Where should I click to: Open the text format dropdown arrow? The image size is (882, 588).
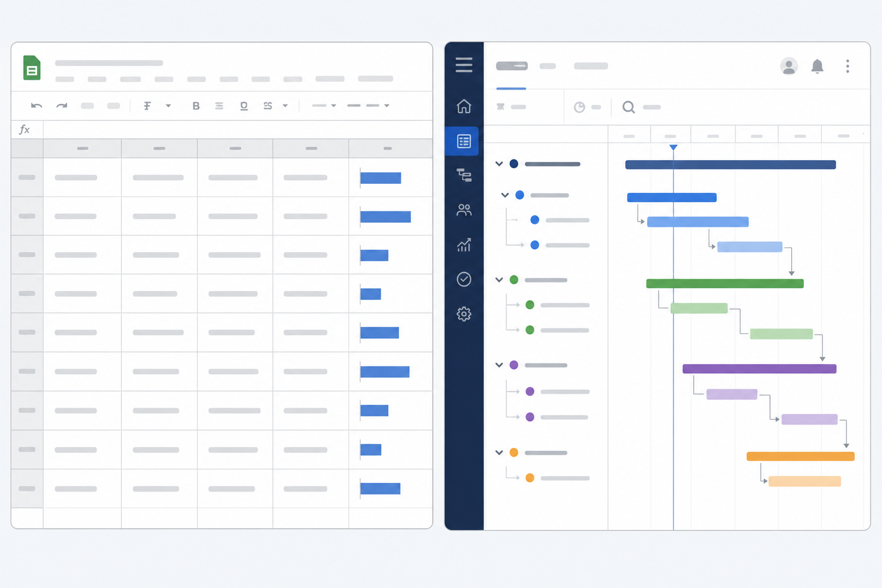[x=168, y=106]
